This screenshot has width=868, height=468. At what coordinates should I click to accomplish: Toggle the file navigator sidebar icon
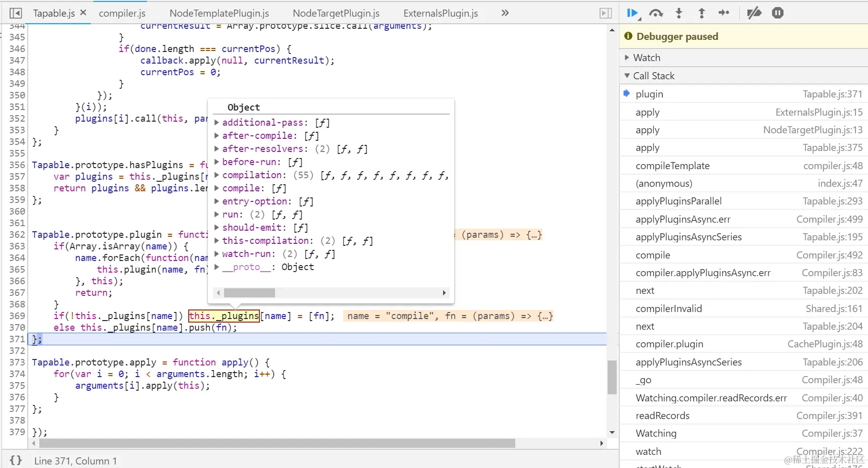[x=16, y=13]
